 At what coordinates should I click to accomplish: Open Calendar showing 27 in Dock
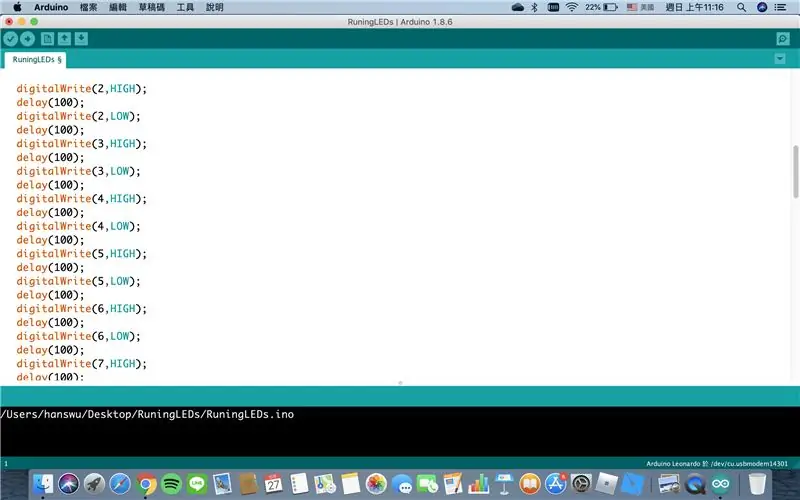[x=273, y=484]
